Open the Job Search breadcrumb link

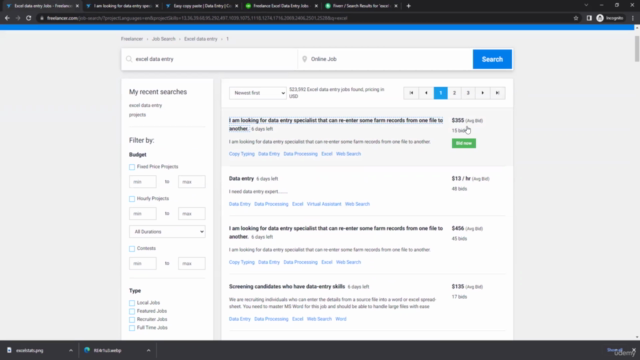[x=164, y=39]
